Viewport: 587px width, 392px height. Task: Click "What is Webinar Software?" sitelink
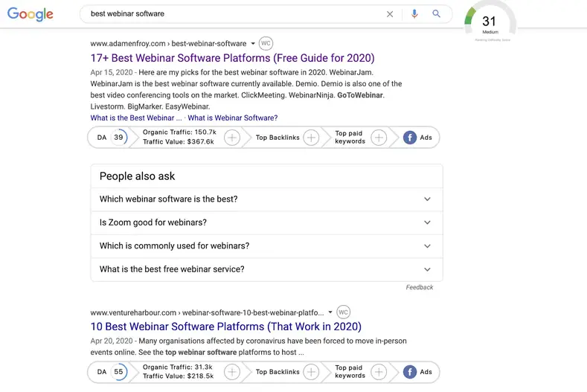point(232,118)
